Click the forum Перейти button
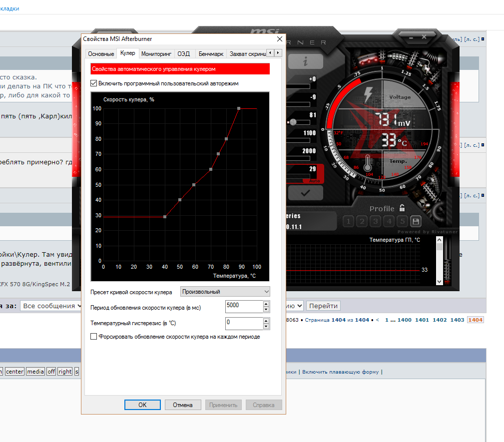The width and height of the screenshot is (504, 442). click(x=323, y=306)
